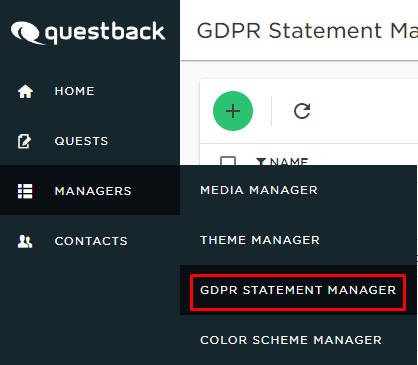Image resolution: width=418 pixels, height=365 pixels.
Task: Open the Contacts section in sidebar
Action: point(90,241)
